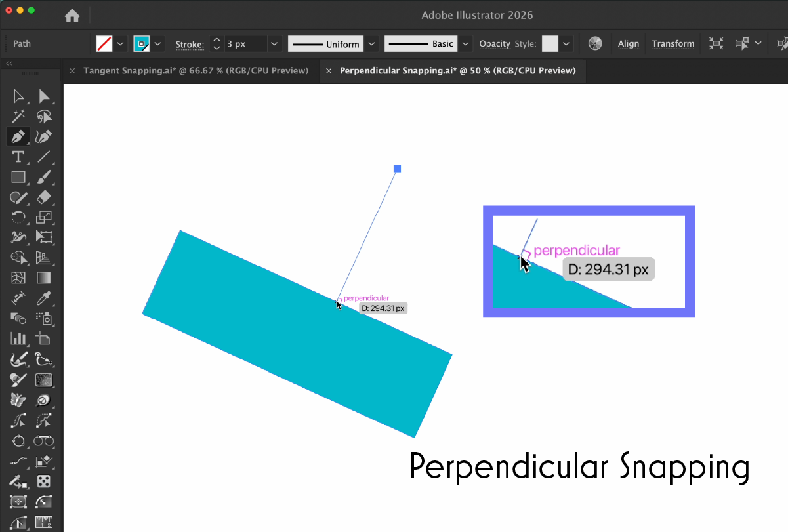788x532 pixels.
Task: Open the Align panel link
Action: click(x=628, y=44)
